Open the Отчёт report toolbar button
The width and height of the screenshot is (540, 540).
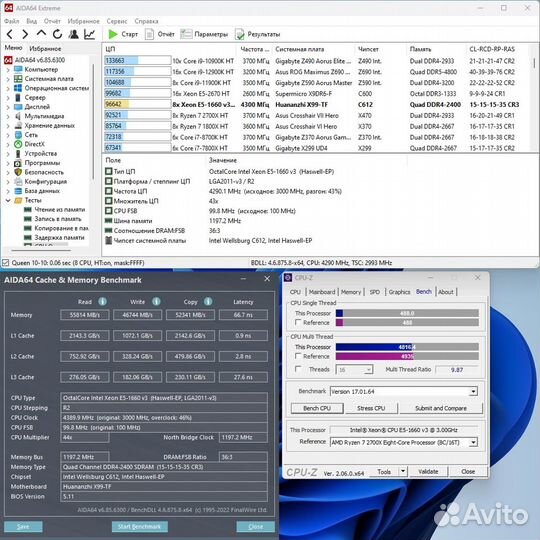[x=160, y=34]
